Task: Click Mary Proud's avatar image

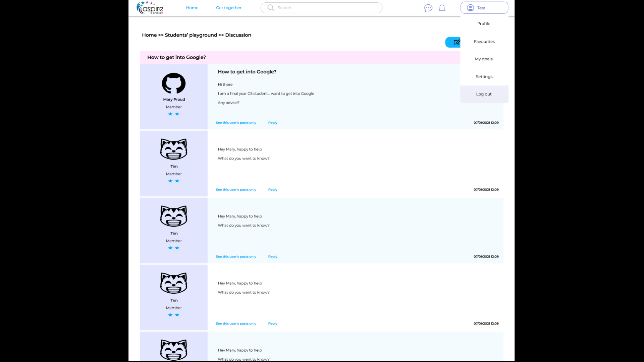Action: [174, 83]
